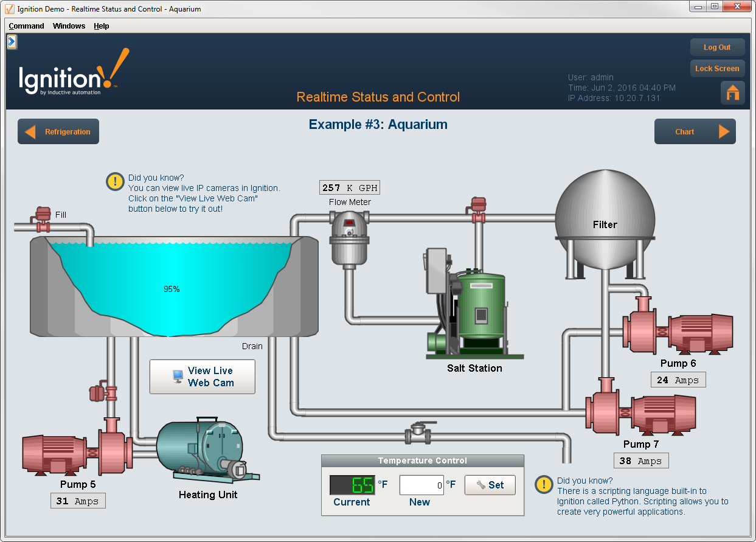
Task: Toggle the red valve above Salt Station
Action: click(x=478, y=209)
